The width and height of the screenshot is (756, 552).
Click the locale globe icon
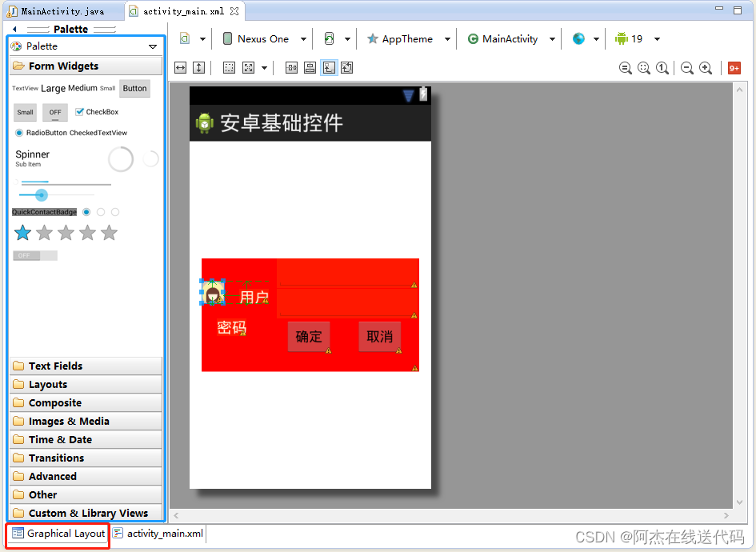[x=578, y=38]
